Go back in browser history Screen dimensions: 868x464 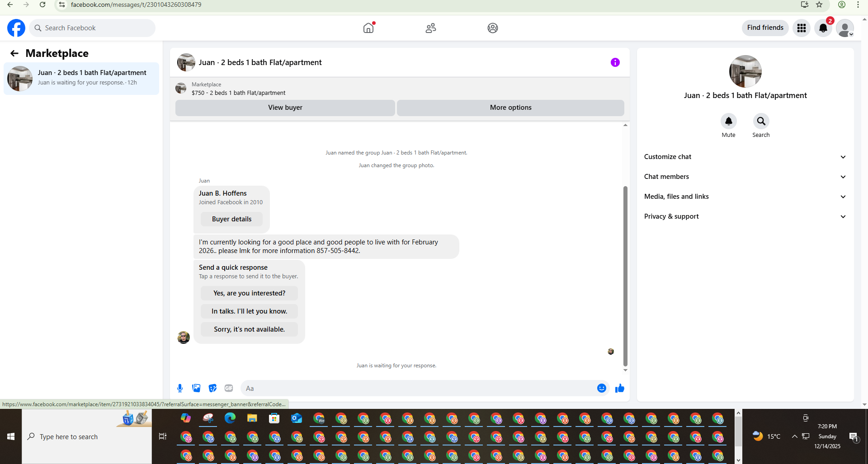10,5
